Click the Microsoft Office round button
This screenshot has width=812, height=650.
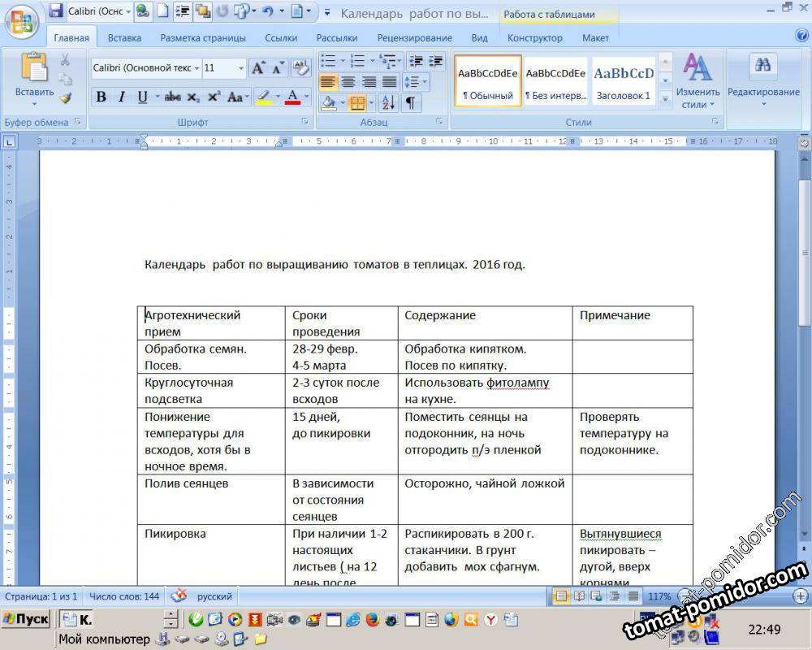click(x=21, y=21)
